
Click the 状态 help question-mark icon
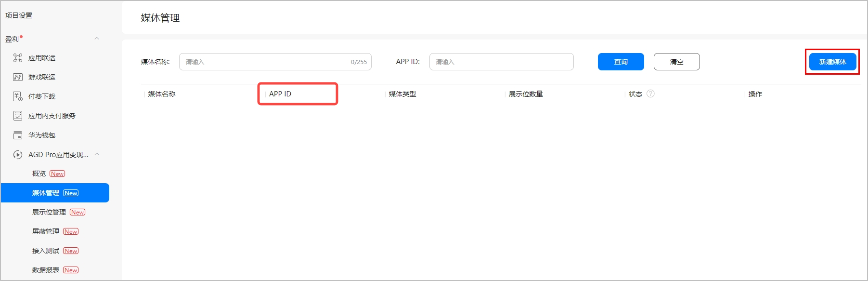(650, 94)
